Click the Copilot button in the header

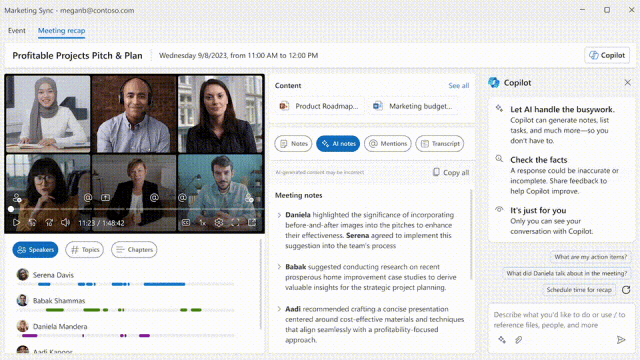coord(607,55)
